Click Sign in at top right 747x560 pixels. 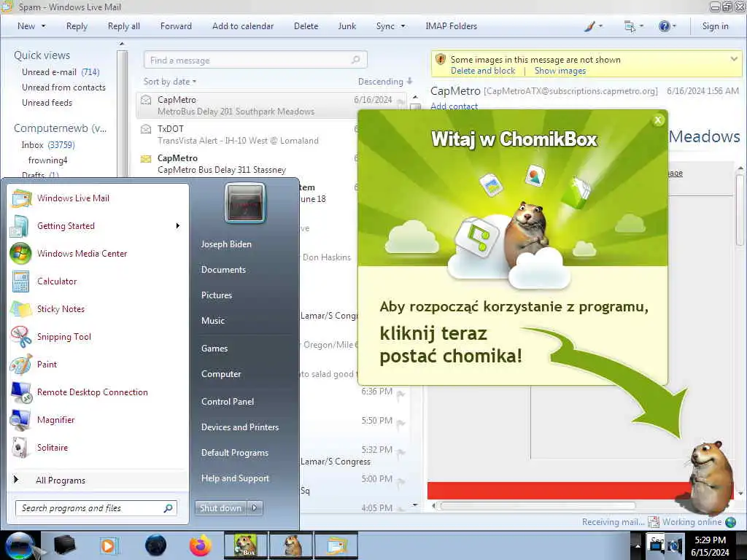click(x=715, y=26)
